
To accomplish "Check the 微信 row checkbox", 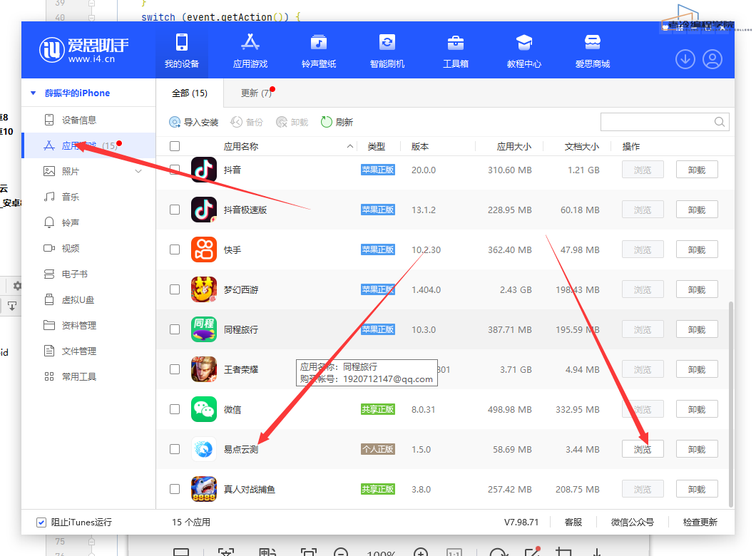I will pos(175,410).
